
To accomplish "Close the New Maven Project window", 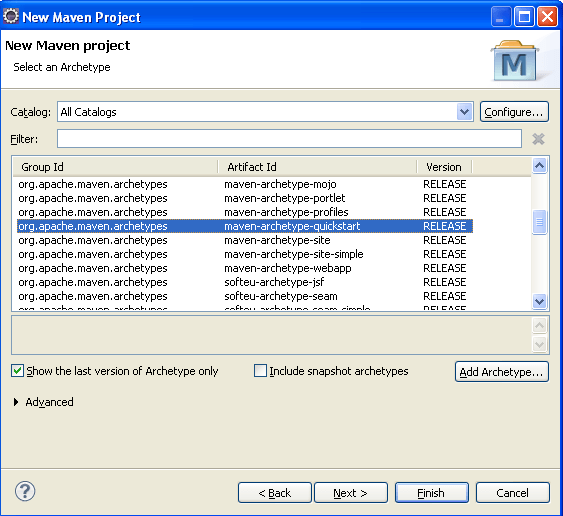I will (547, 17).
